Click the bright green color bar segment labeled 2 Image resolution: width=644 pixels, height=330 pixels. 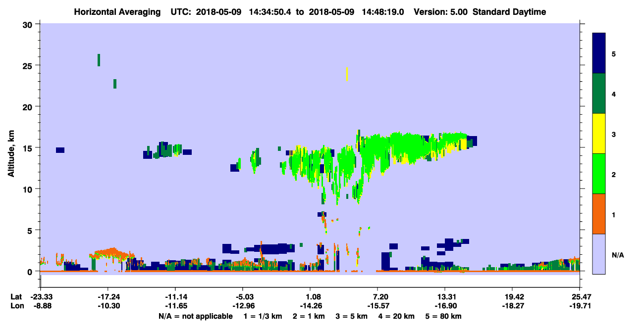(599, 174)
